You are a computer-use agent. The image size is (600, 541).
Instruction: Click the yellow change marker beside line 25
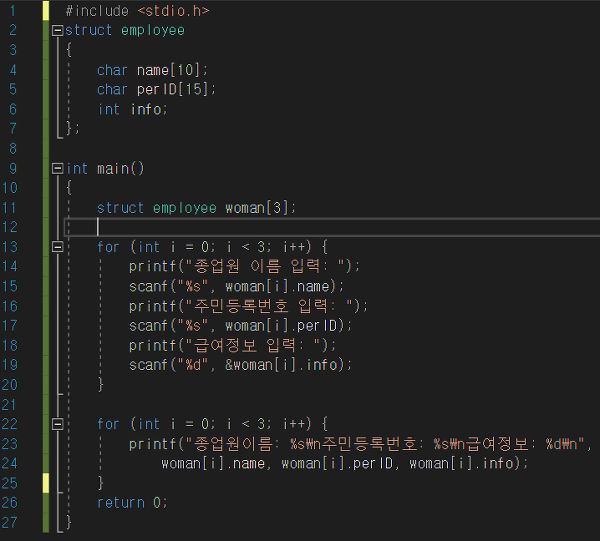pyautogui.click(x=46, y=483)
